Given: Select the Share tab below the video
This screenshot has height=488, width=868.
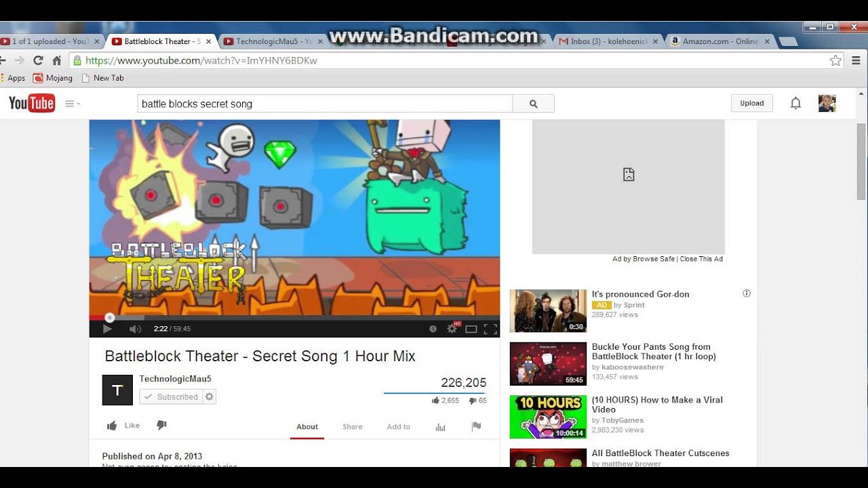Looking at the screenshot, I should pyautogui.click(x=353, y=427).
